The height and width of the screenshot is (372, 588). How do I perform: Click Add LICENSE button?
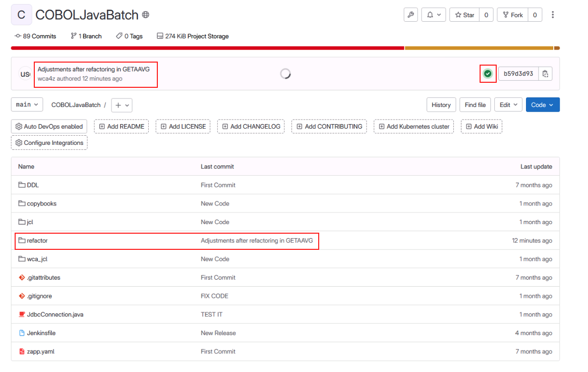tap(183, 127)
